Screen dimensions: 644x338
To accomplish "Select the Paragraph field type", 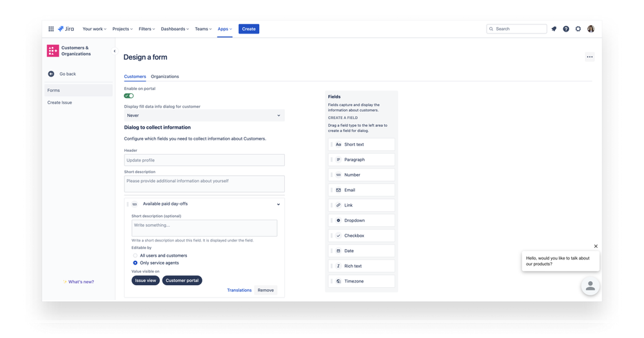I will 362,160.
